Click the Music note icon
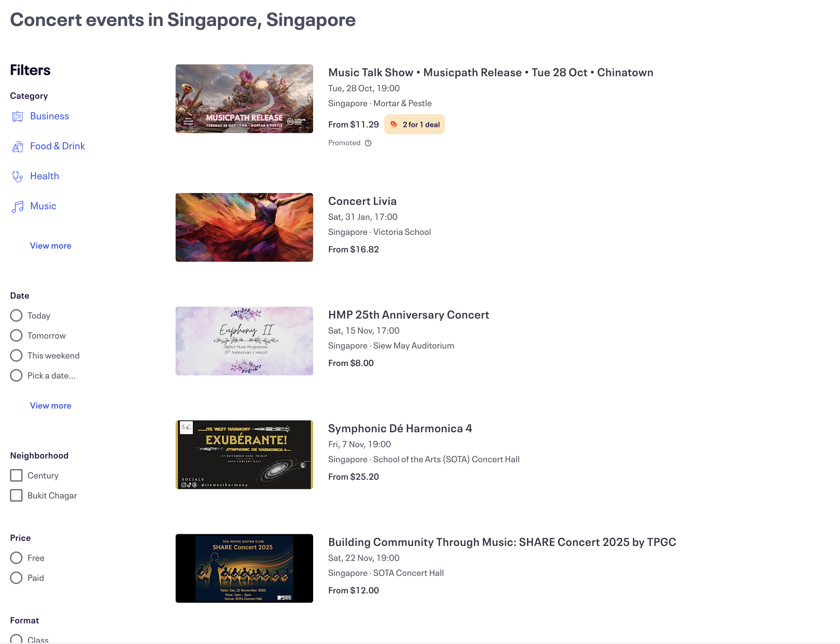 click(x=18, y=206)
